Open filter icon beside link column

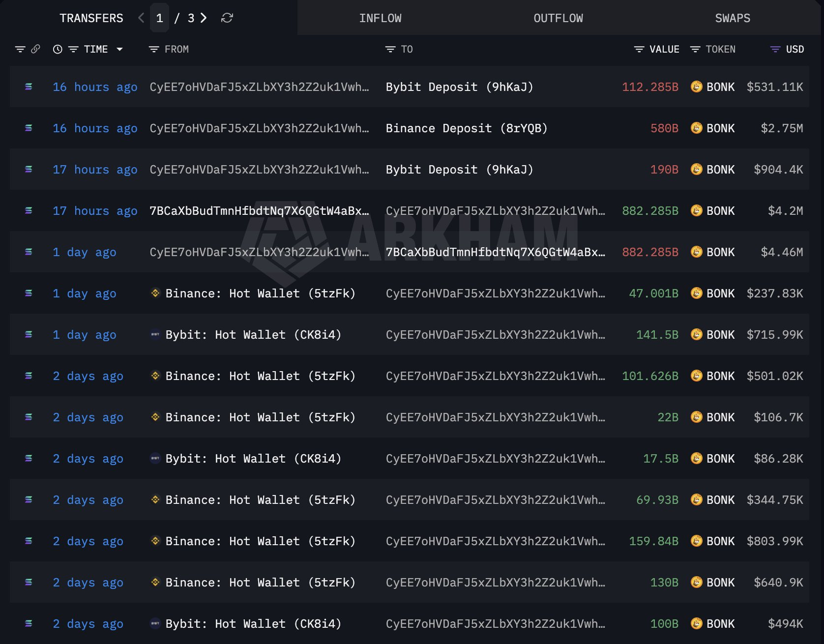tap(20, 49)
